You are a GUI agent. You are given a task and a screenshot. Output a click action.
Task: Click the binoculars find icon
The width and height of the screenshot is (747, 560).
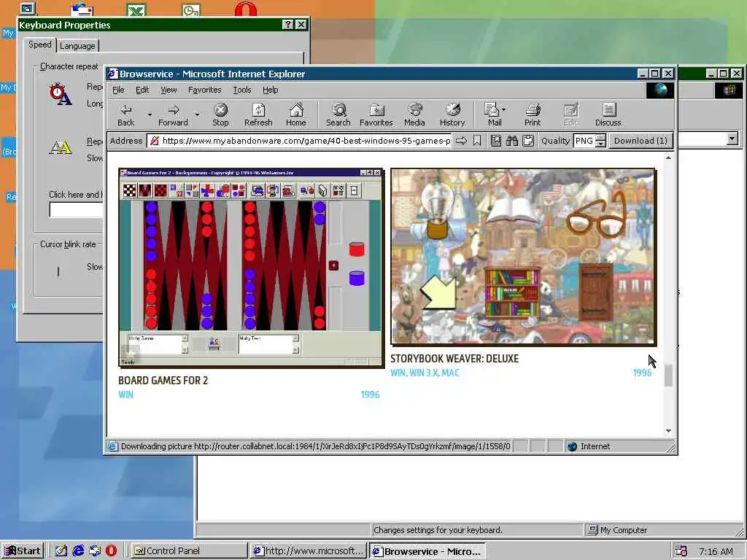511,141
